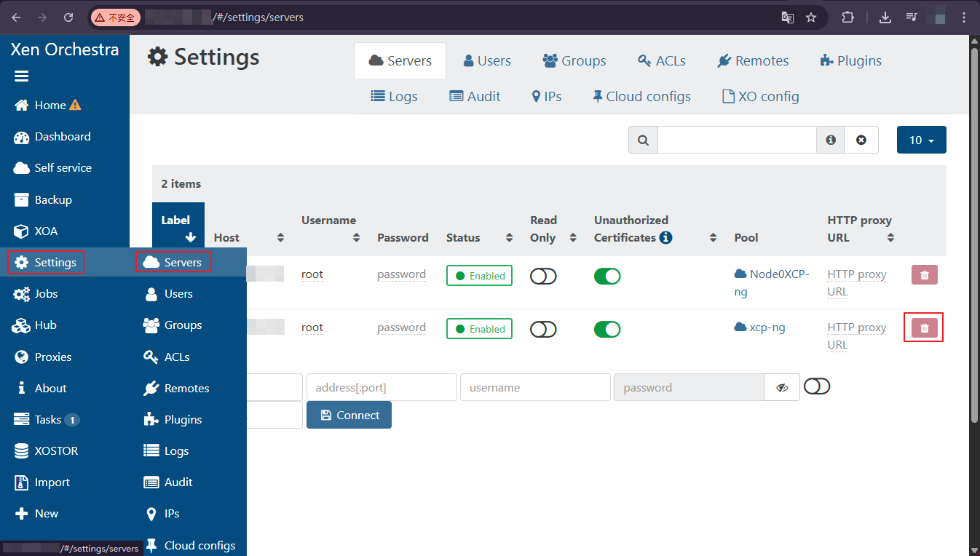This screenshot has width=980, height=556.
Task: Show new server password via eye icon
Action: [x=782, y=387]
